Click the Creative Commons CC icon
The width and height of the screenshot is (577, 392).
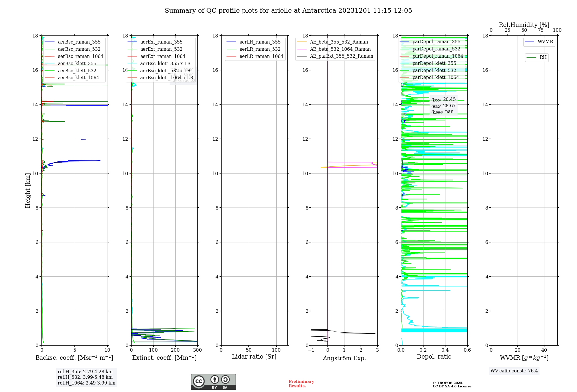pyautogui.click(x=199, y=381)
